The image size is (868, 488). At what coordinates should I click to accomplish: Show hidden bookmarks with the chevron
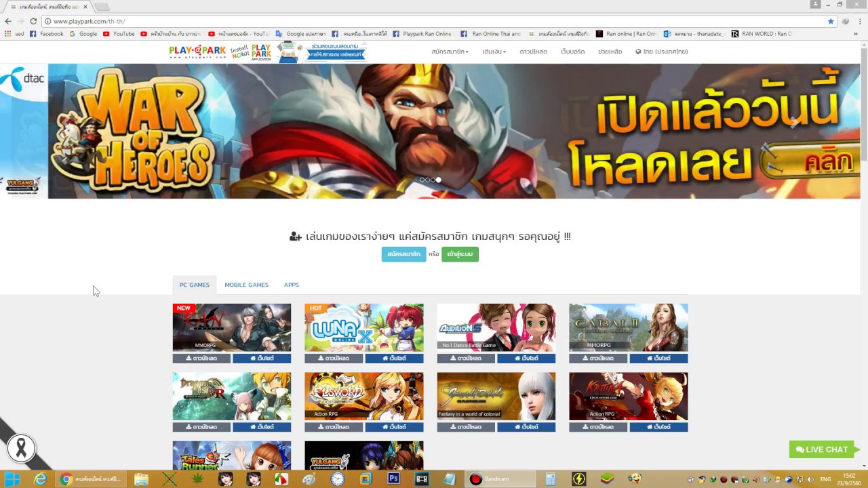(x=856, y=33)
